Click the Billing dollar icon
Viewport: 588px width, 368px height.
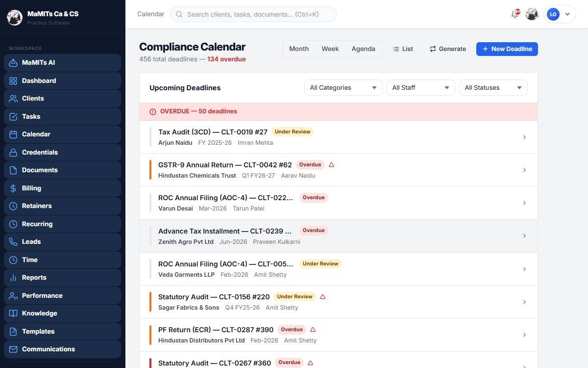[x=13, y=188]
